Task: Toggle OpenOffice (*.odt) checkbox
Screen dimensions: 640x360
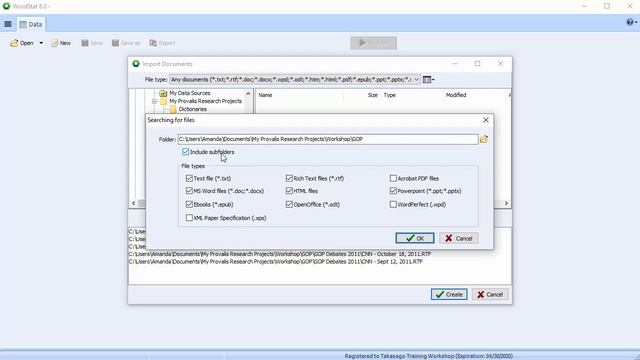Action: (x=289, y=204)
